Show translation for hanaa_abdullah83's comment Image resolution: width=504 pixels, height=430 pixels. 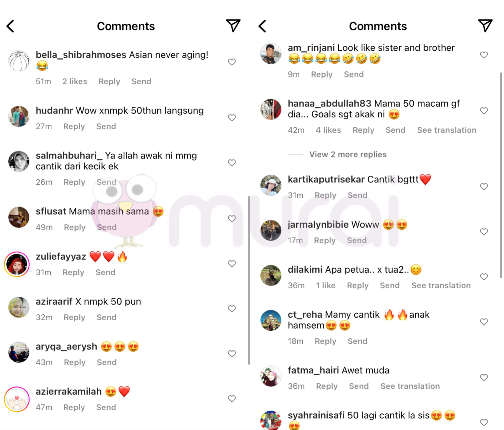pyautogui.click(x=447, y=130)
